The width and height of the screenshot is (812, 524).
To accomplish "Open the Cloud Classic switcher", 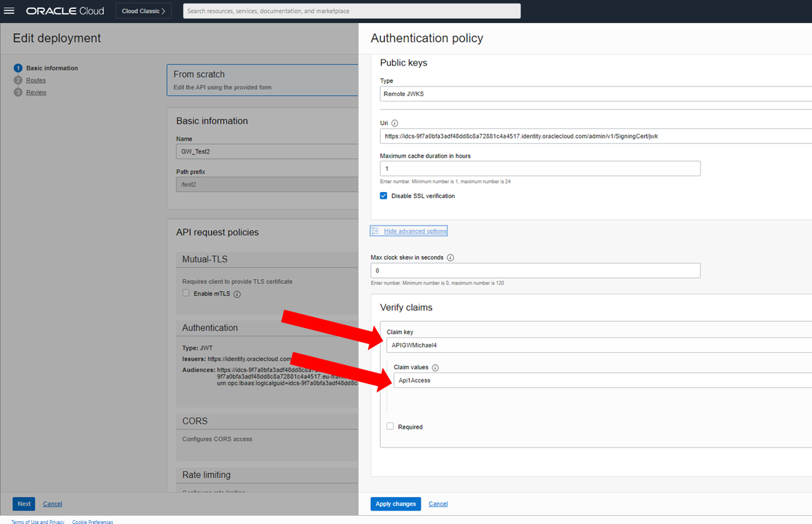I will pyautogui.click(x=143, y=11).
